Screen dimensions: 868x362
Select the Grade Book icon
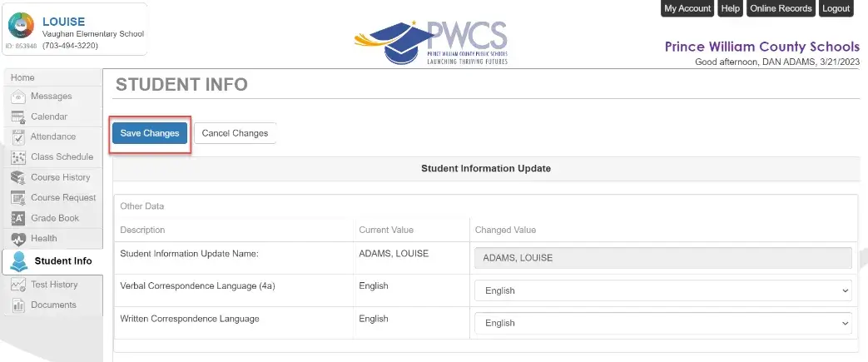pyautogui.click(x=18, y=218)
